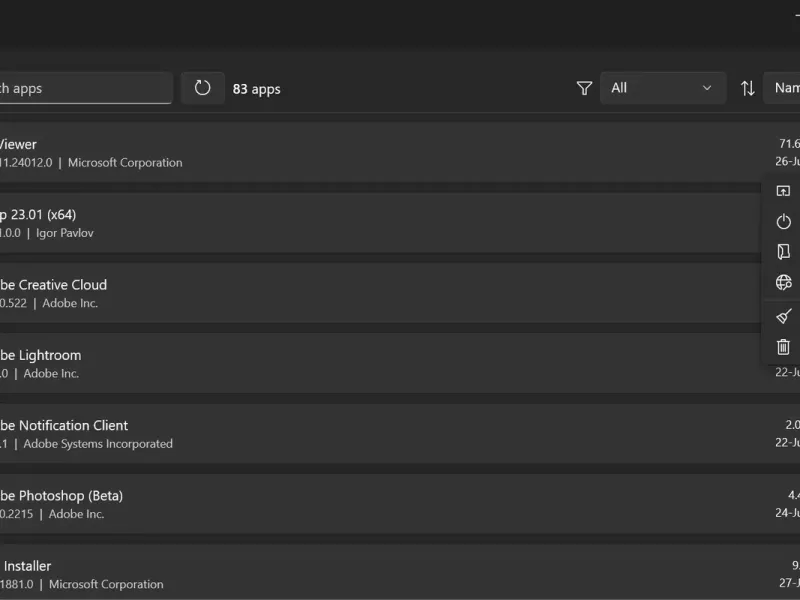Click Adobe Inc. under Creative Cloud

pos(70,303)
